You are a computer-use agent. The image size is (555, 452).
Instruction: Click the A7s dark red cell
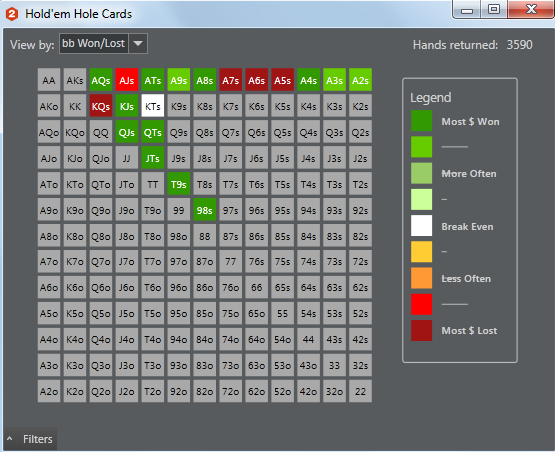230,80
